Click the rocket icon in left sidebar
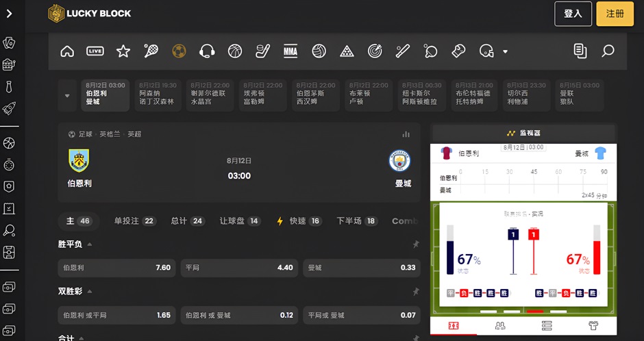Image resolution: width=644 pixels, height=341 pixels. click(x=10, y=108)
